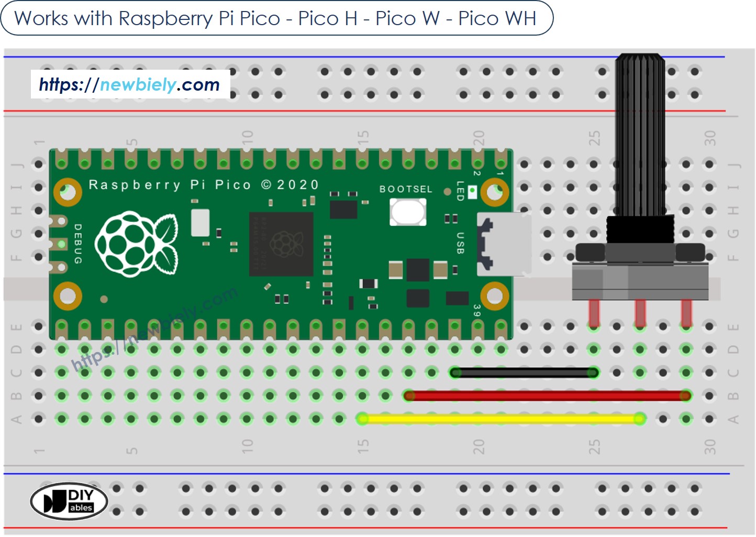Viewport: 756px width, 537px height.
Task: Click the bottom-right gold mounting hole on Pico
Action: (495, 296)
